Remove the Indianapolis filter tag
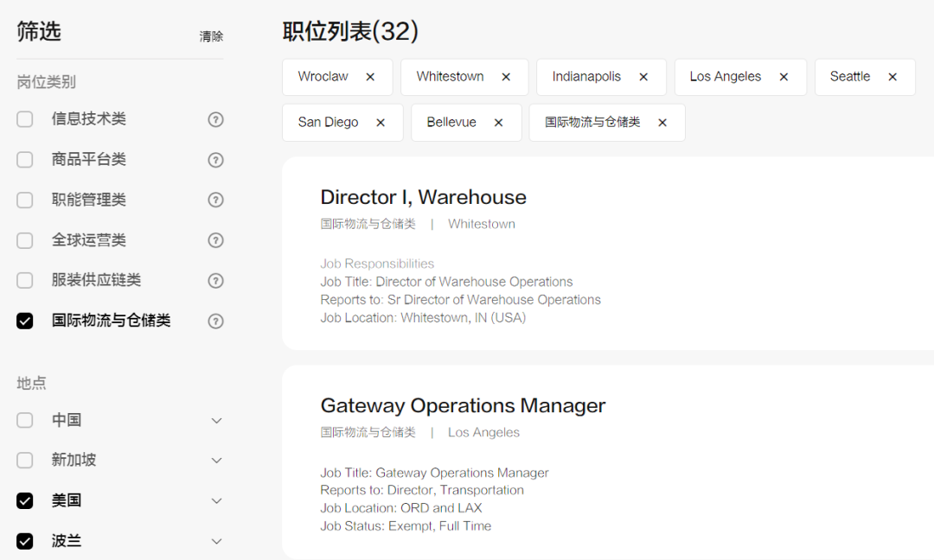The width and height of the screenshot is (934, 560). [643, 77]
